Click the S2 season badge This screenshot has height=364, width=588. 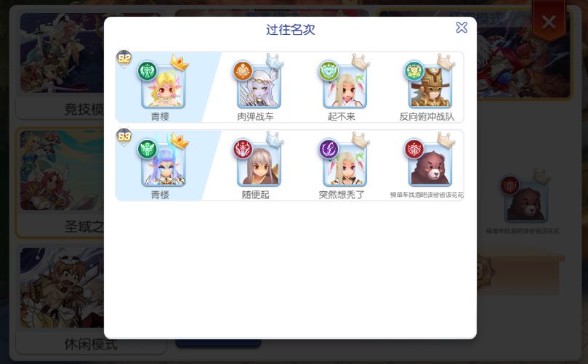pyautogui.click(x=124, y=59)
